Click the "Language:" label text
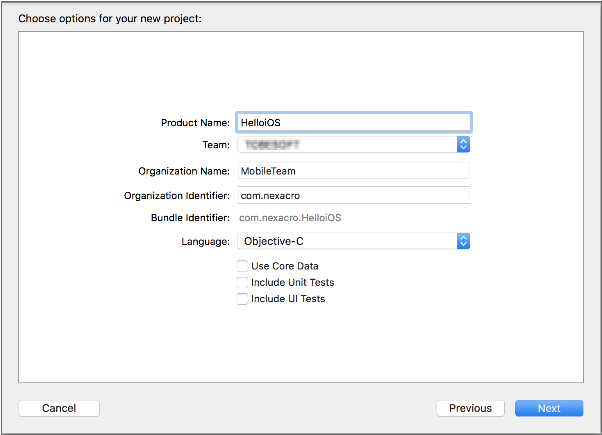Image resolution: width=602 pixels, height=435 pixels. click(x=206, y=242)
